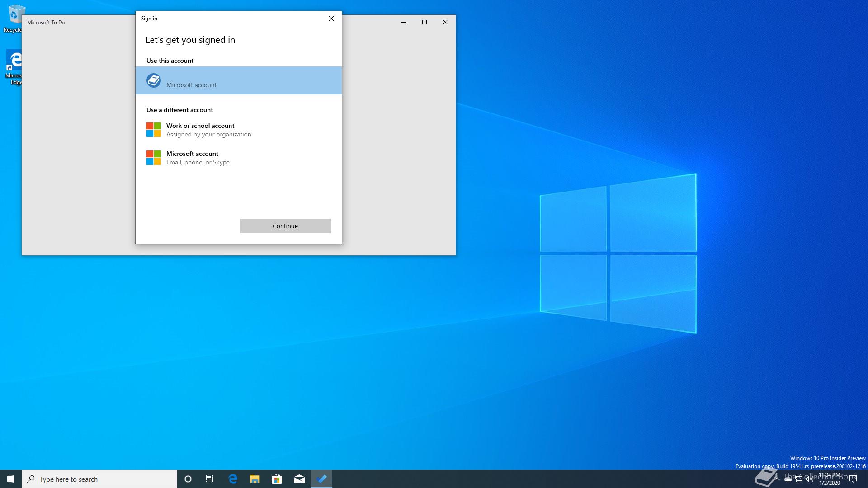Screen dimensions: 868x488
Task: Click the Assigned by your organization text
Action: [x=208, y=134]
